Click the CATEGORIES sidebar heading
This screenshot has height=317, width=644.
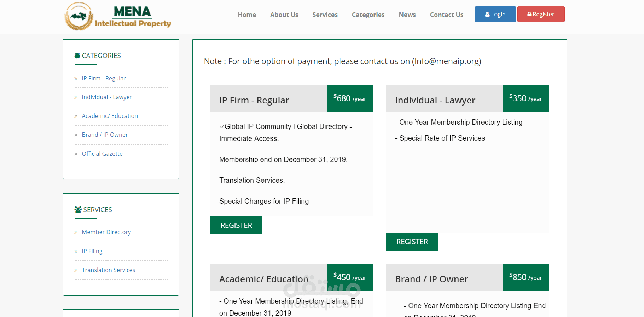pyautogui.click(x=101, y=56)
